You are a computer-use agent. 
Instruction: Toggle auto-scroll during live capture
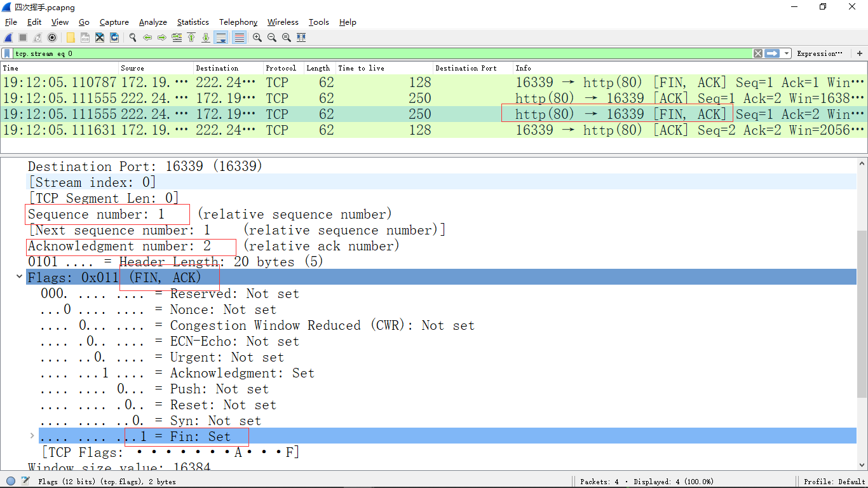[221, 37]
